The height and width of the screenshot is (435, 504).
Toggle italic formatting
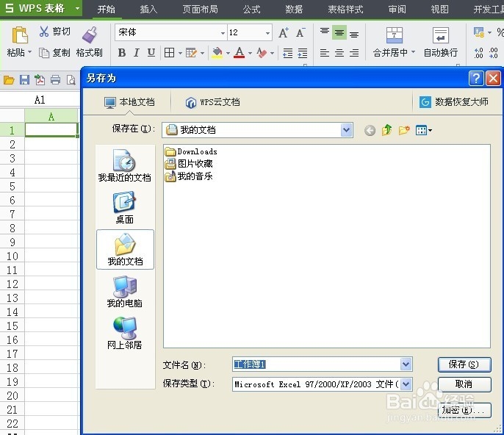coord(137,52)
